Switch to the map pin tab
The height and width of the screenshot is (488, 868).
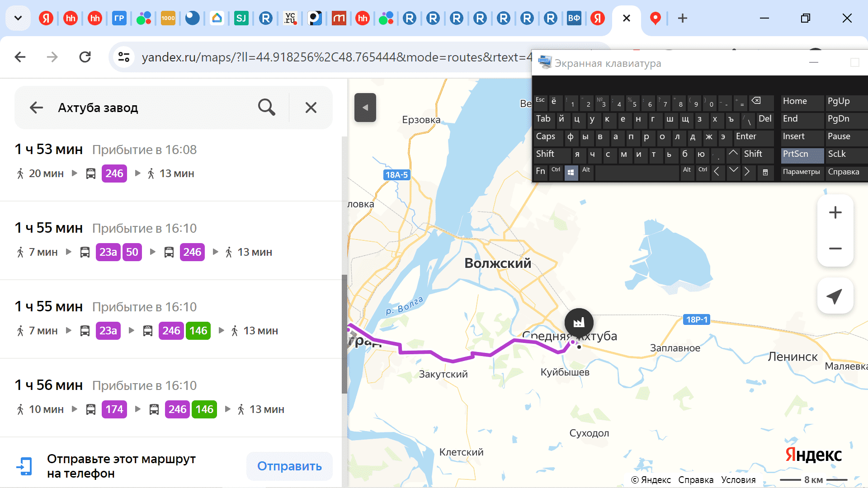point(655,18)
